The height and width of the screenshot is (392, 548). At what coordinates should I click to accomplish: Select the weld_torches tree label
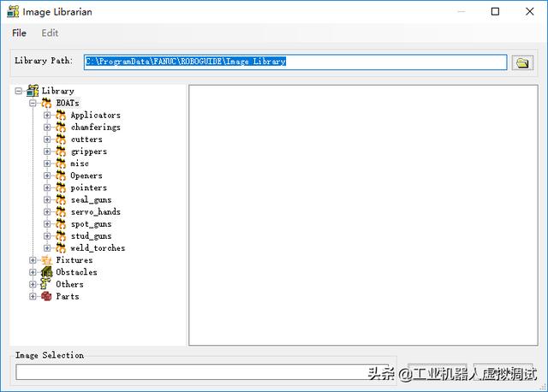(x=98, y=248)
